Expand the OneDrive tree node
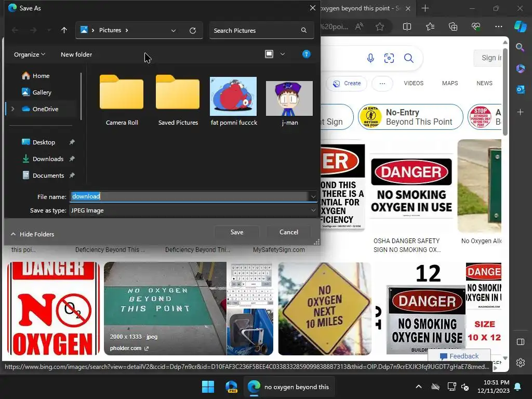The width and height of the screenshot is (532, 399). click(13, 109)
